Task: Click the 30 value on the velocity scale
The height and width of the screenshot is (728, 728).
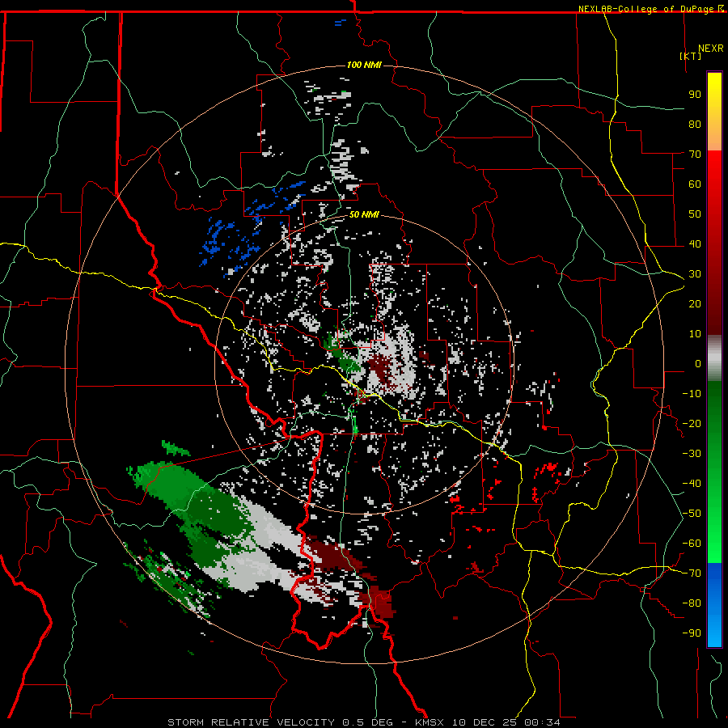Action: (695, 274)
